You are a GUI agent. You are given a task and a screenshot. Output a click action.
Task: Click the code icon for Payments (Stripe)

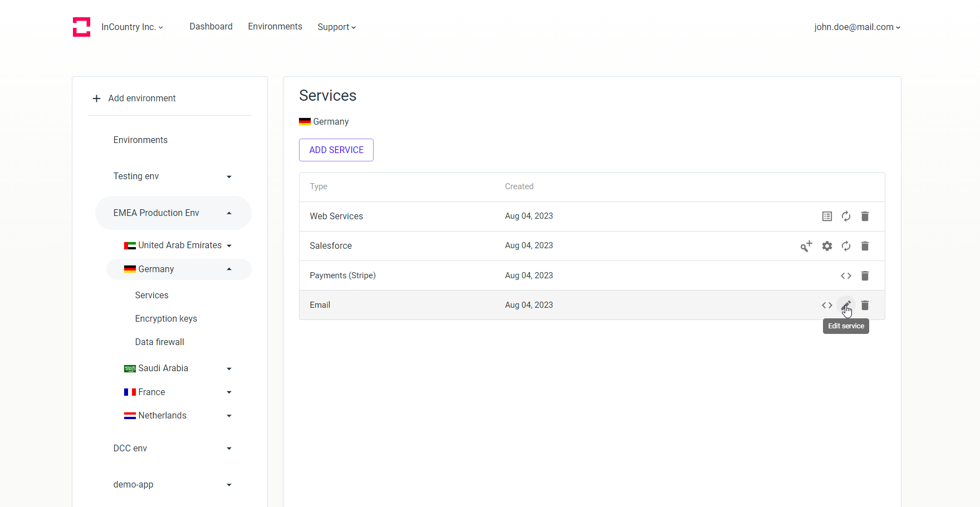(x=846, y=275)
